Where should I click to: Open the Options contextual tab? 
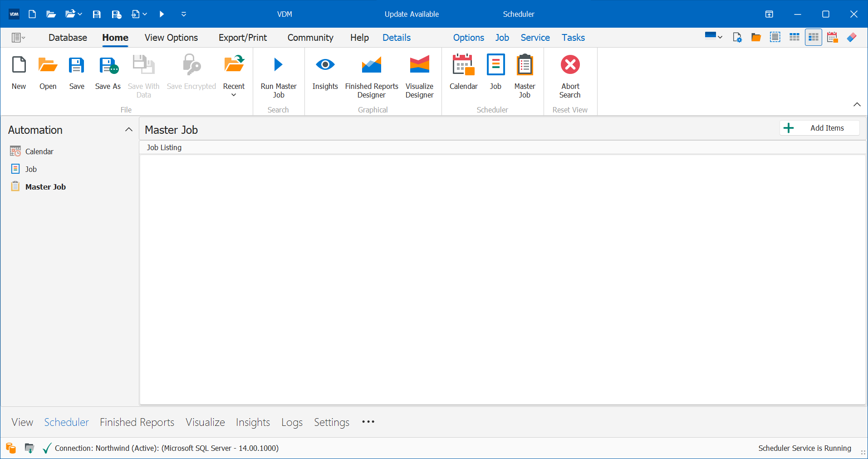[x=469, y=38]
